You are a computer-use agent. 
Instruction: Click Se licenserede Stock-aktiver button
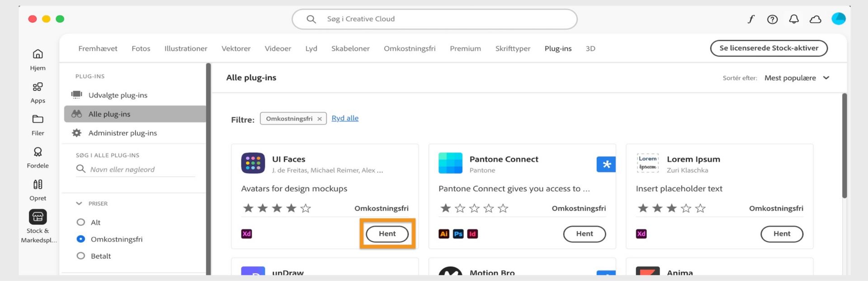(x=769, y=48)
